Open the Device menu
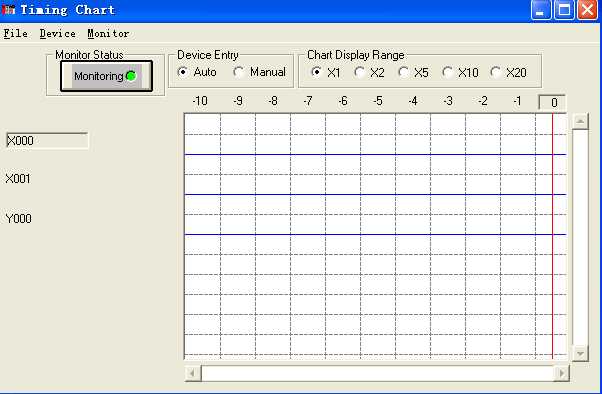Screen dimensions: 602x394 point(58,33)
